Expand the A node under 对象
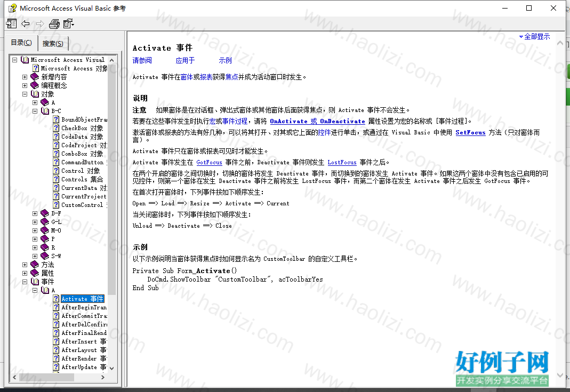This screenshot has width=570, height=392. [35, 102]
